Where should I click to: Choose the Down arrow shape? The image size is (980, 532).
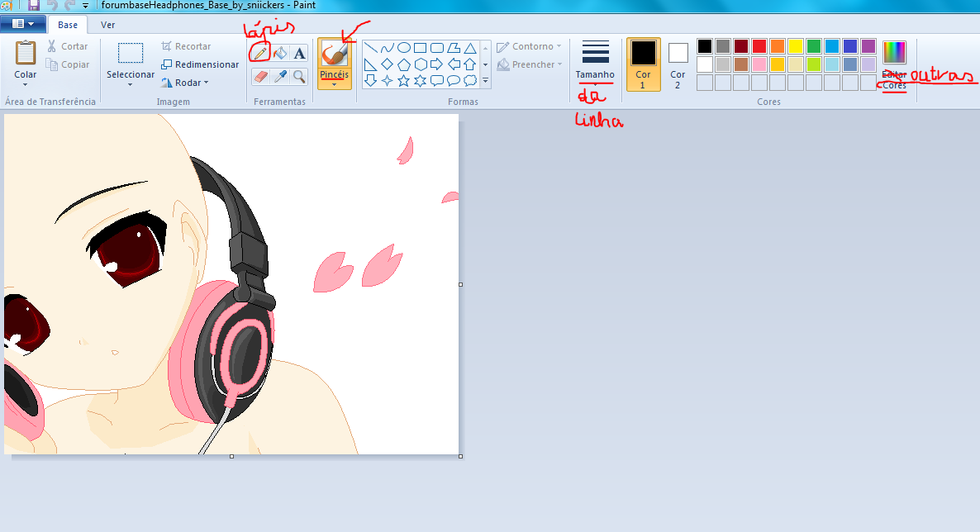point(371,80)
